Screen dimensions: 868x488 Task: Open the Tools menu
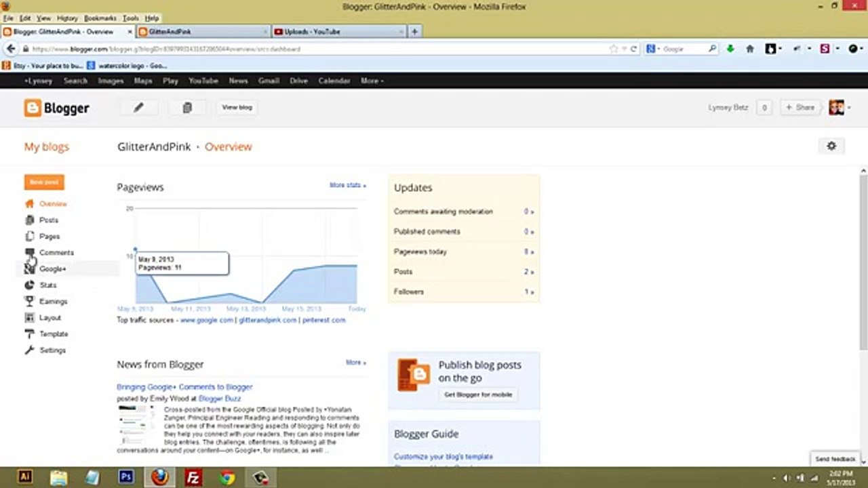tap(131, 18)
